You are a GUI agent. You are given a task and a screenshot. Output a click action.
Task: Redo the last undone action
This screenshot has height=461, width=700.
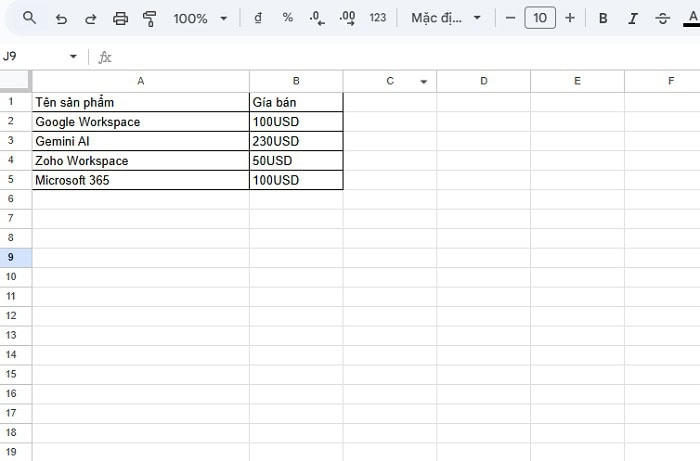tap(91, 18)
